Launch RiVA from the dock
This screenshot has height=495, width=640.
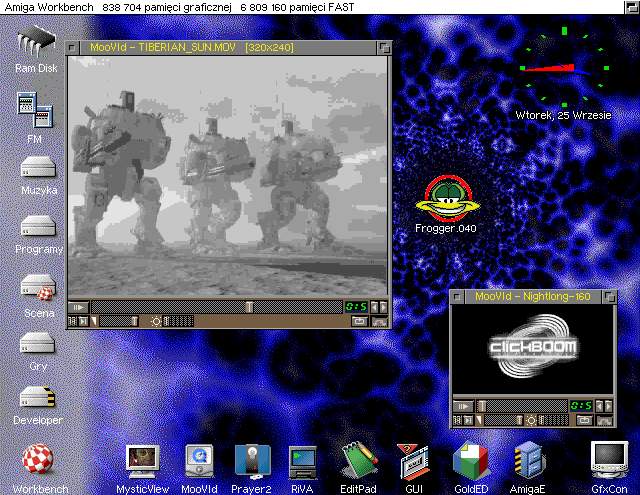pos(302,462)
